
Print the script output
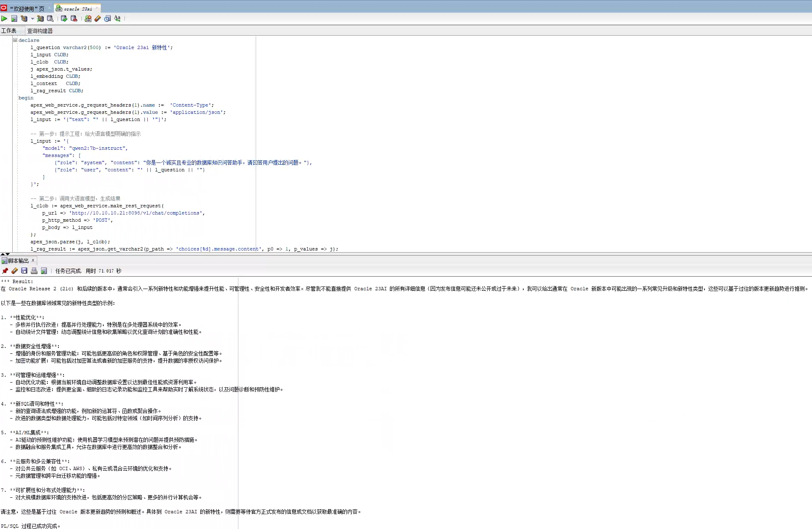coord(34,271)
